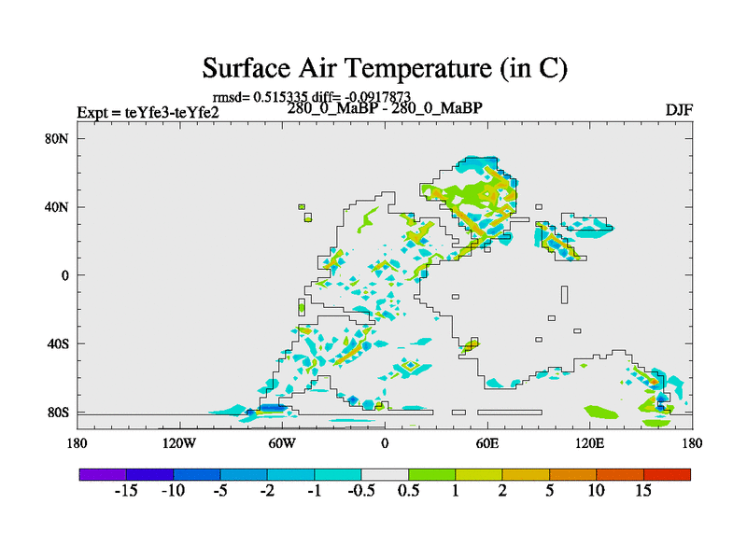The width and height of the screenshot is (747, 560).
Task: Click the 0 equator latitude label
Action: pyautogui.click(x=67, y=275)
